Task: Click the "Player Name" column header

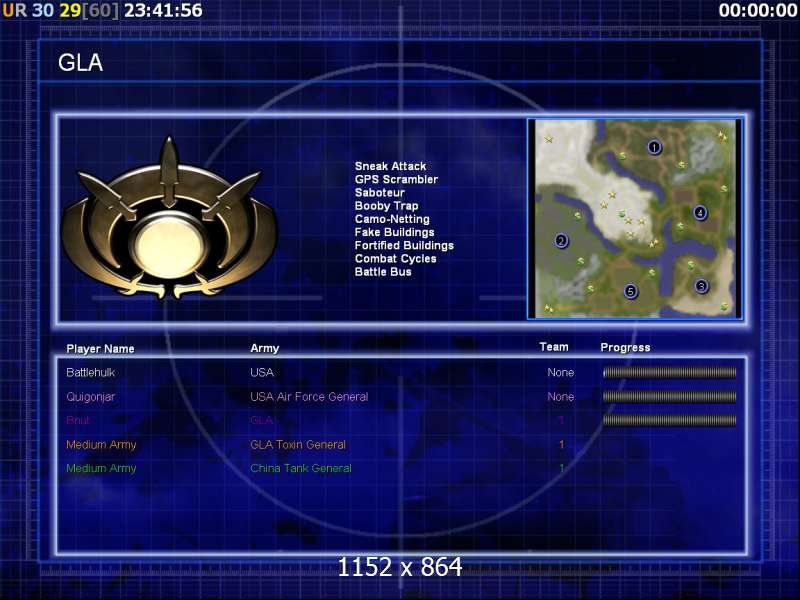Action: pyautogui.click(x=101, y=349)
